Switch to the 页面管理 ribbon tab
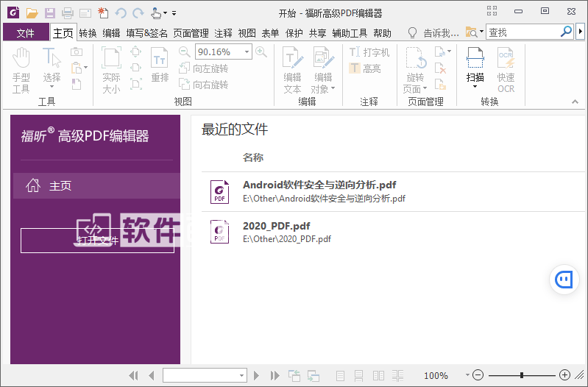The height and width of the screenshot is (387, 588). point(191,32)
